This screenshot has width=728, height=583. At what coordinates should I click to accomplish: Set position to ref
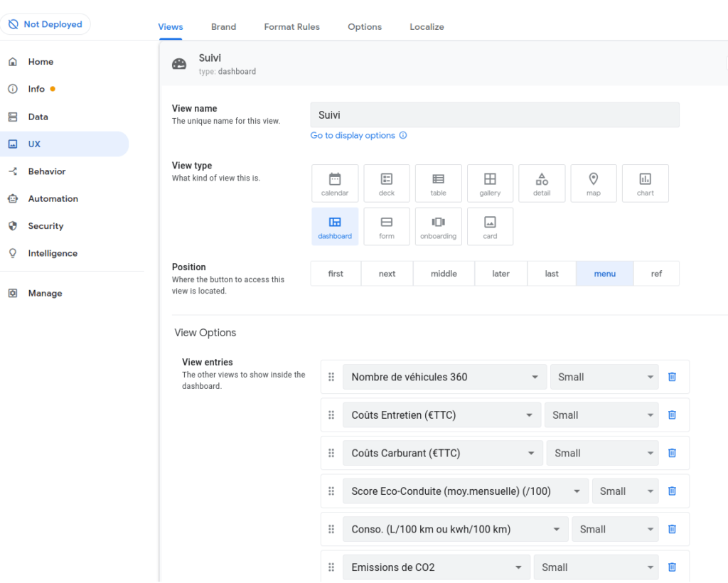click(x=656, y=274)
